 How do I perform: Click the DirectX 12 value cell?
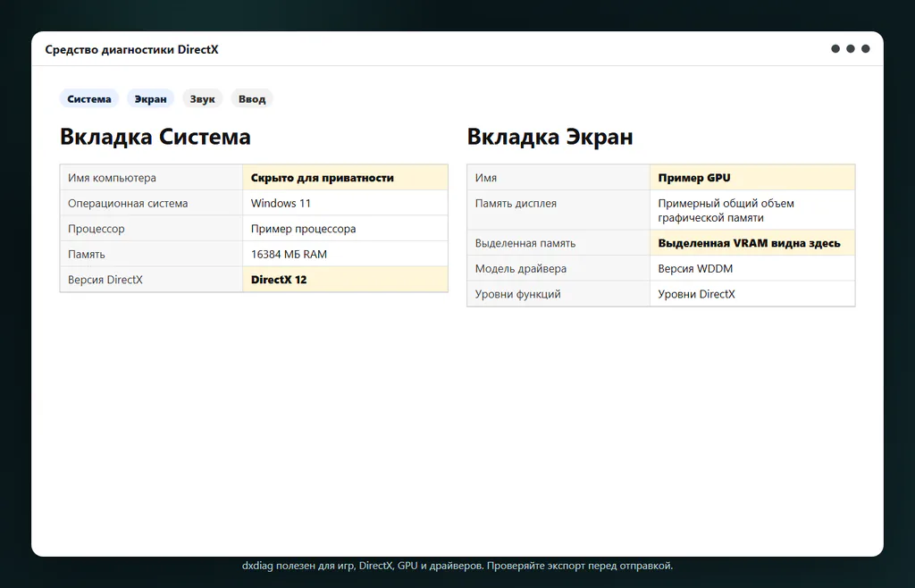[346, 280]
